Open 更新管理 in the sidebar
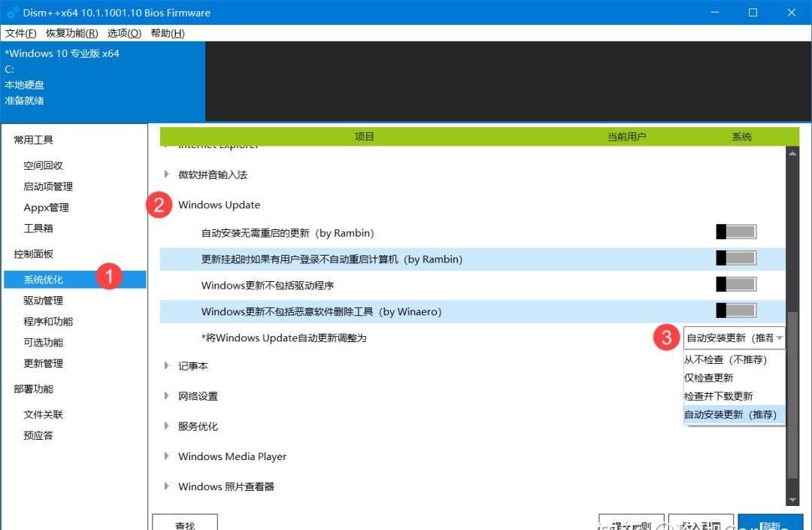 pyautogui.click(x=43, y=363)
